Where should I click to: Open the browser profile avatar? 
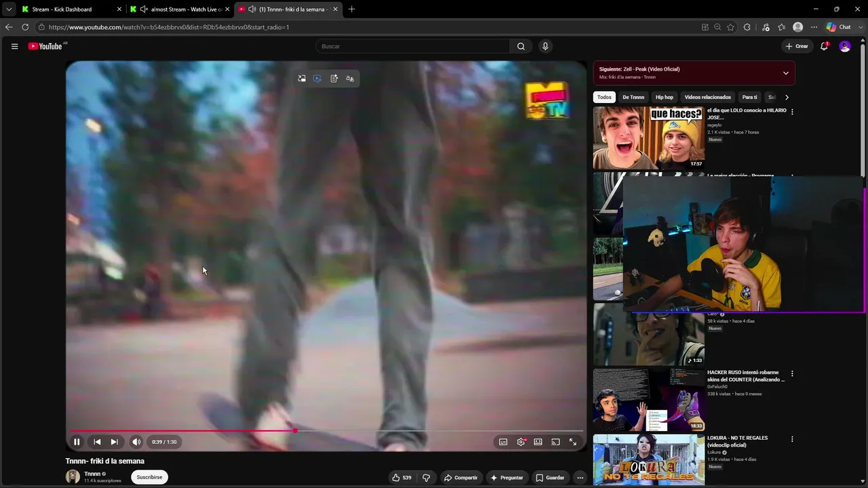[x=798, y=27]
